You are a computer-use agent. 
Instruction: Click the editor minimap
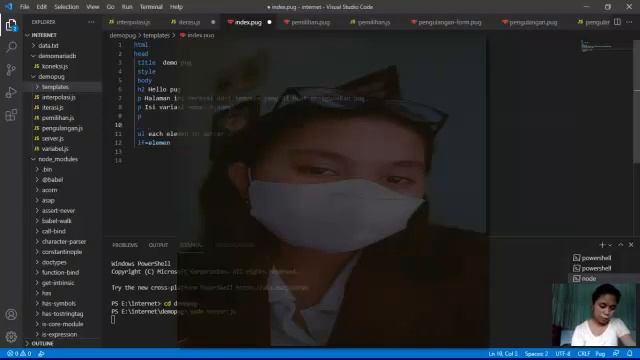click(607, 45)
